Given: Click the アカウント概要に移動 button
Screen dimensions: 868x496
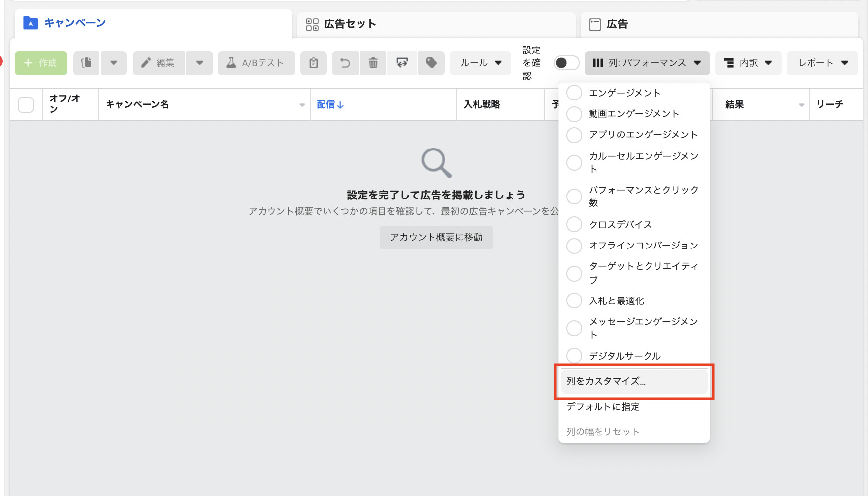Looking at the screenshot, I should coord(436,238).
